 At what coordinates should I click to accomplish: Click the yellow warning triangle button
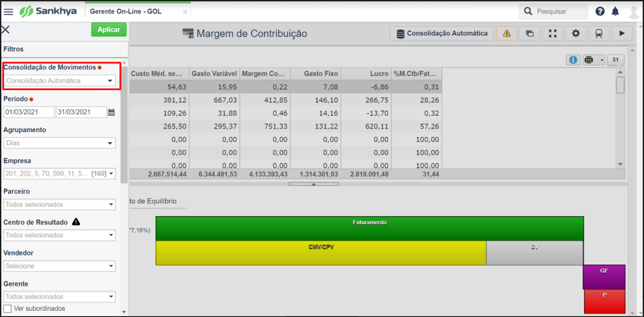click(506, 33)
